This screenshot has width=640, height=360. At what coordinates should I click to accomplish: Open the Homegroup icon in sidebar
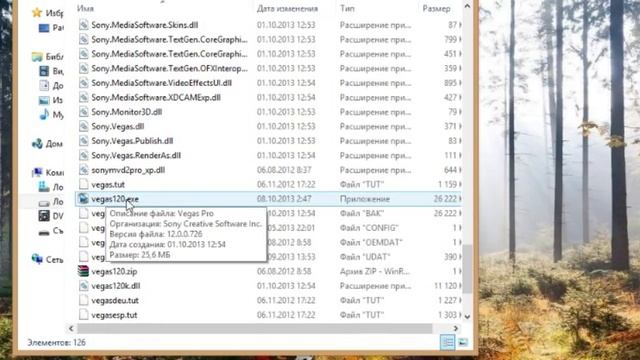[37, 144]
